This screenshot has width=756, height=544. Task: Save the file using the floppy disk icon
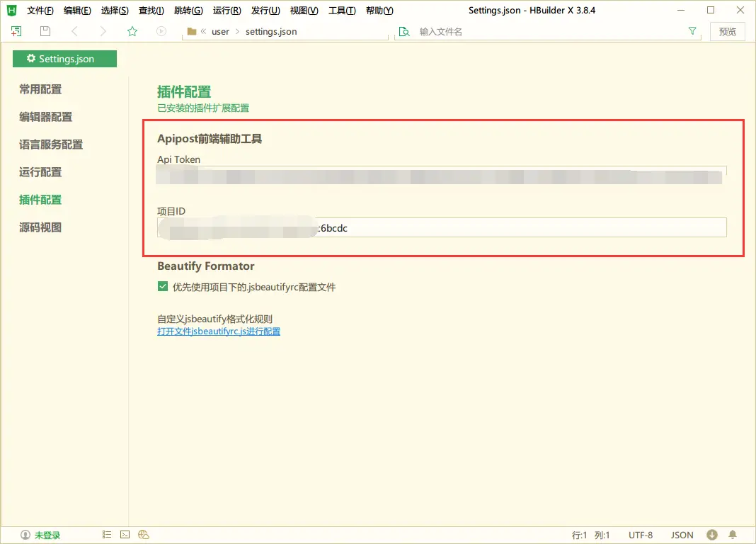point(45,31)
